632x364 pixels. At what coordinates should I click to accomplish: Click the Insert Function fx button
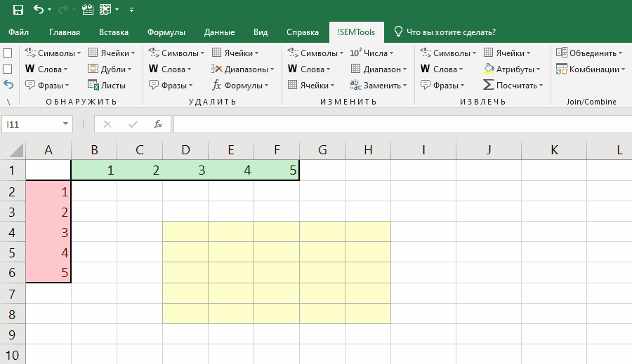coord(158,124)
